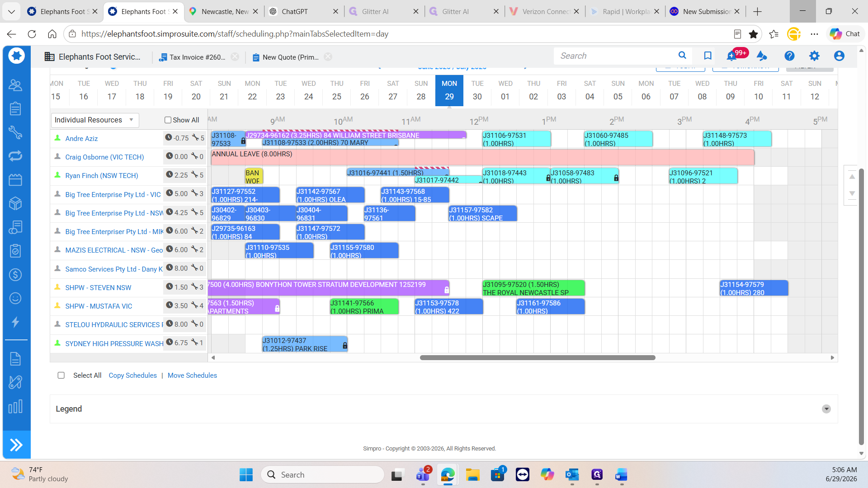Open pencil-ruler tools icon in sidebar
The height and width of the screenshot is (488, 868).
pos(15,382)
